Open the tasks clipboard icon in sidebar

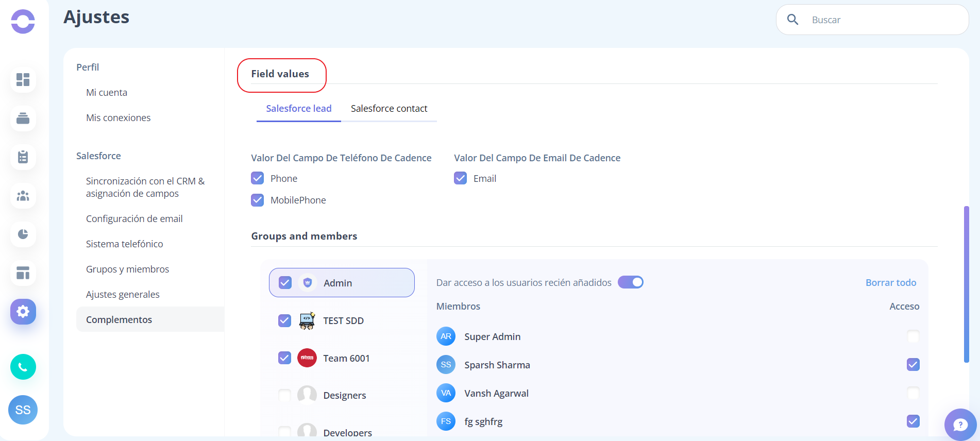[x=23, y=157]
